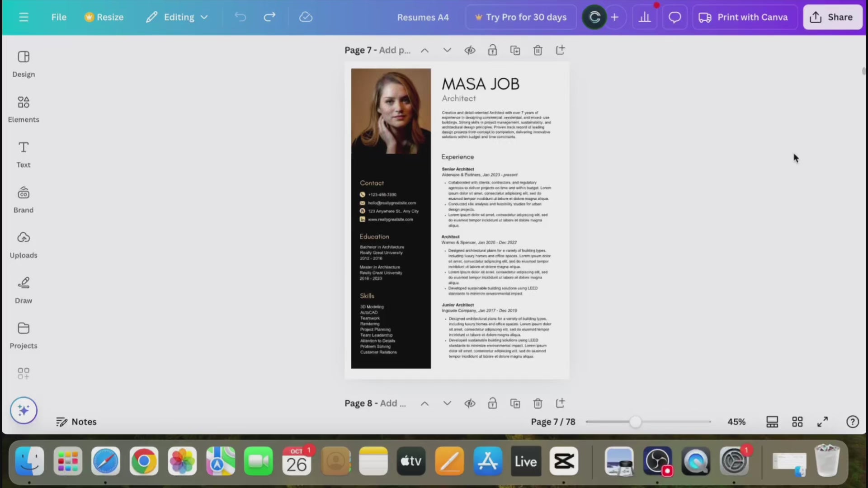Open the Notes panel
Screen dimensions: 868x488
click(76, 422)
